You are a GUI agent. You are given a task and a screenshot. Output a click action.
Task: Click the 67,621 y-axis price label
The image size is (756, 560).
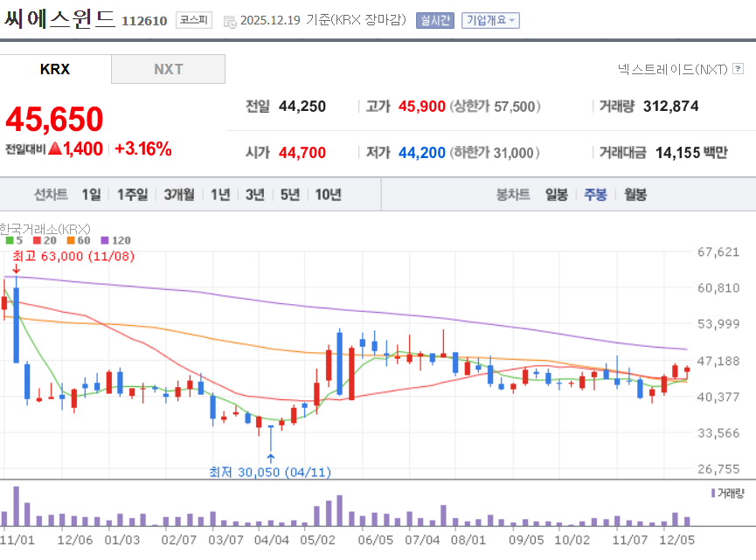(718, 252)
